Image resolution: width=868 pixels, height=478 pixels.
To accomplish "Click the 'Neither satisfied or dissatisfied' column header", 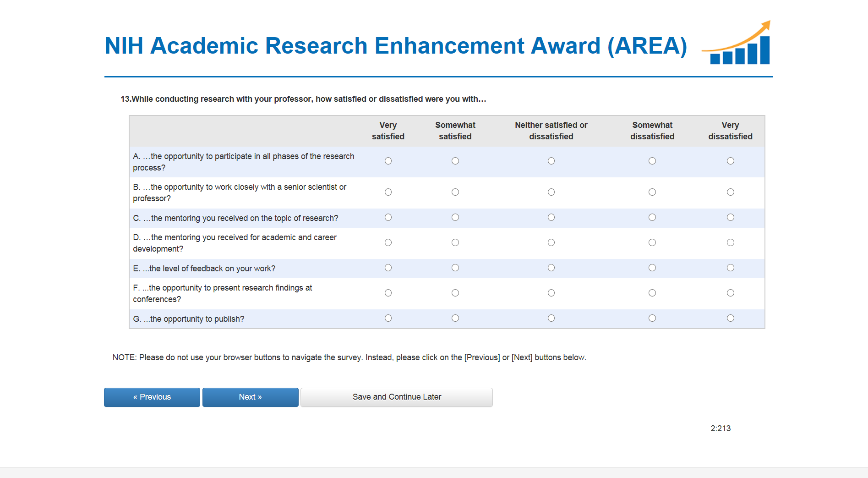I will click(551, 131).
